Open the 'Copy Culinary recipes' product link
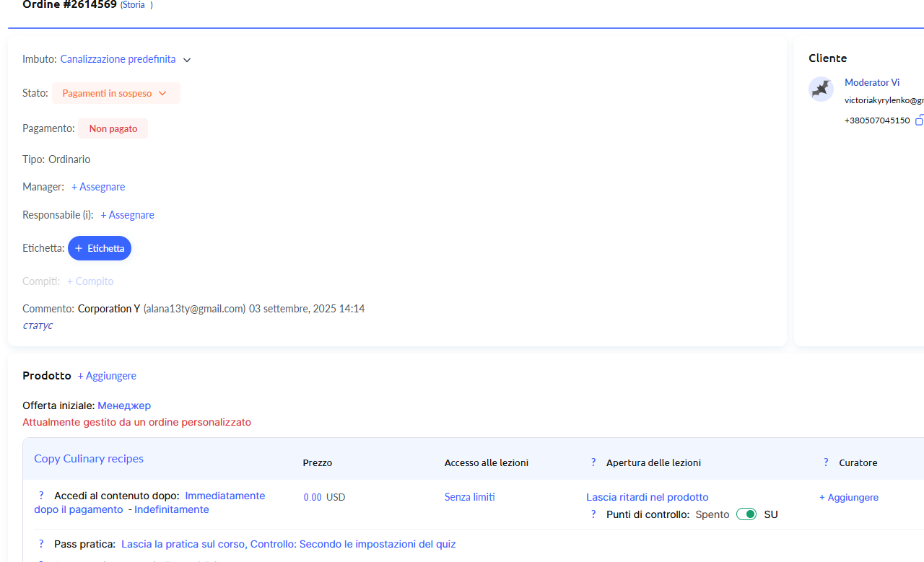 (89, 459)
